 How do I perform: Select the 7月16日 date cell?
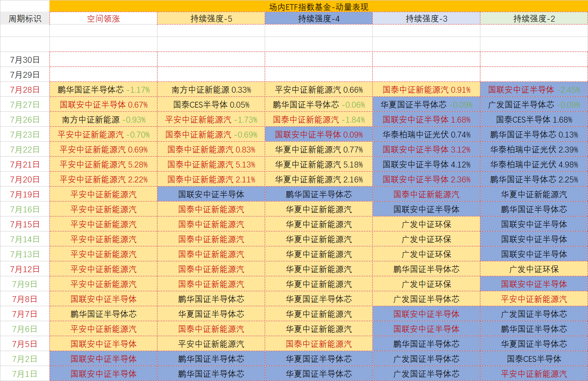(25, 209)
